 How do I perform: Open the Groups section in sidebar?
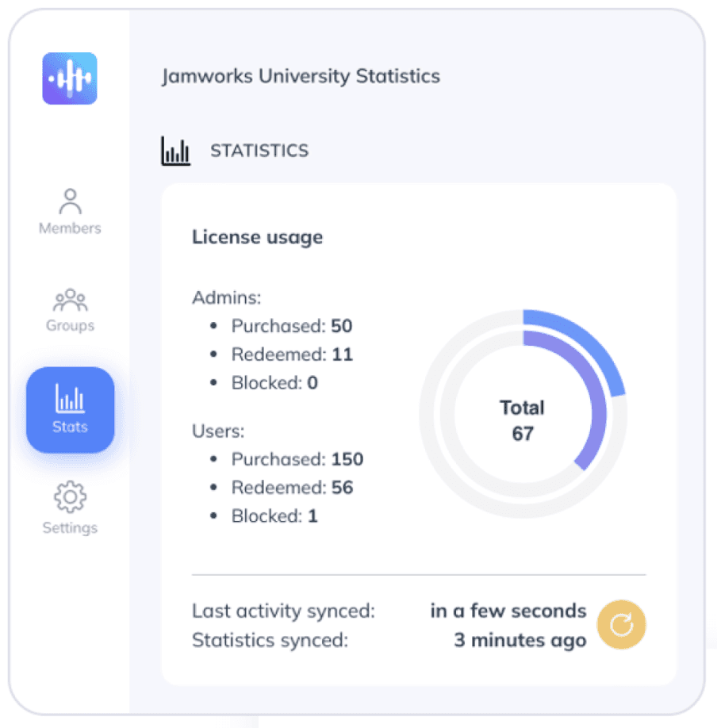[x=70, y=310]
